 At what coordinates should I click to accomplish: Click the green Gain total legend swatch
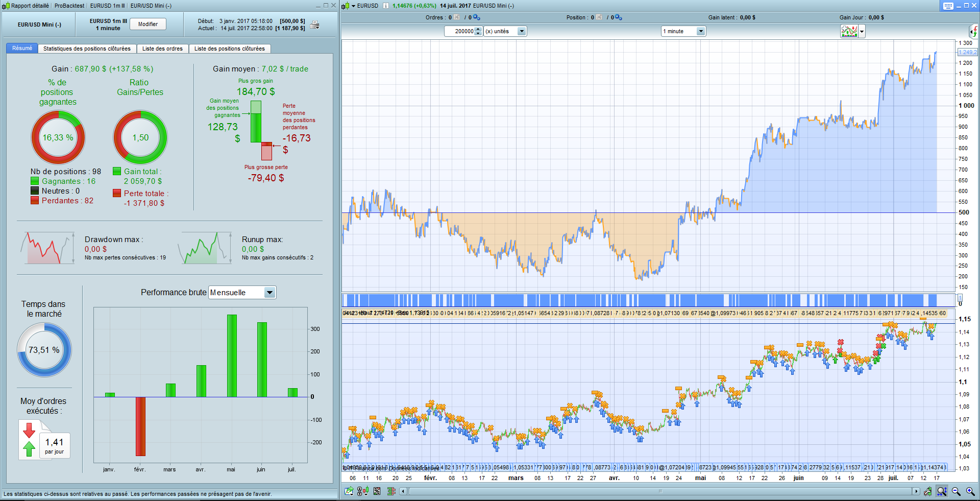117,172
